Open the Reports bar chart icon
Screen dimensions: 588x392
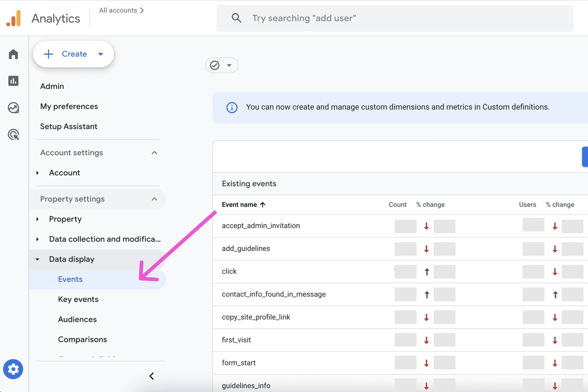[13, 81]
